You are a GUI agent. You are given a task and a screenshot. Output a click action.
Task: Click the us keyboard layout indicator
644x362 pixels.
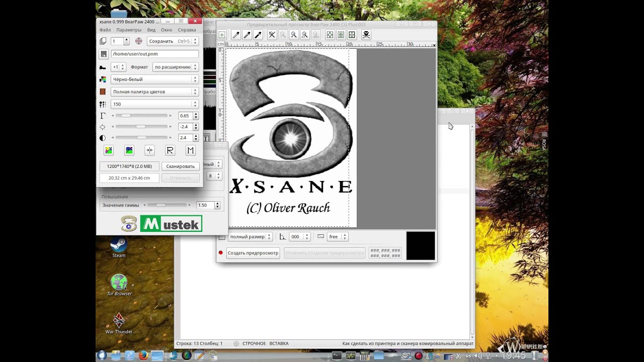[468, 355]
